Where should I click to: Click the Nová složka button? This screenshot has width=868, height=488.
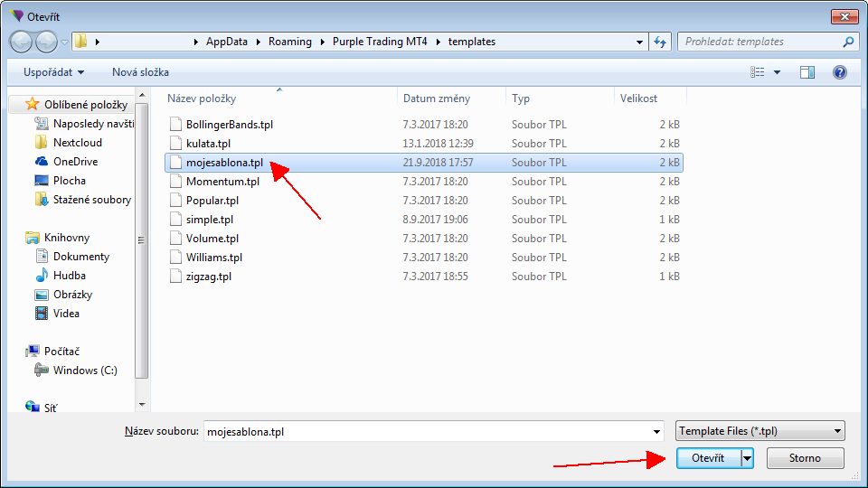pyautogui.click(x=141, y=72)
